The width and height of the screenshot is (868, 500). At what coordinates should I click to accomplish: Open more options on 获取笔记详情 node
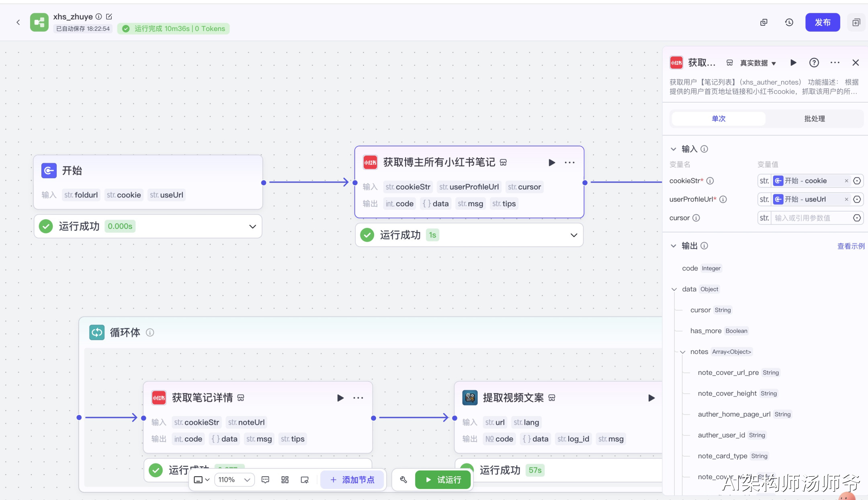(x=358, y=398)
